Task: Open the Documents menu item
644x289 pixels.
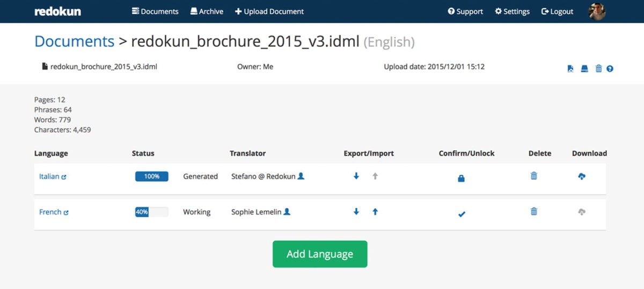Action: tap(155, 11)
